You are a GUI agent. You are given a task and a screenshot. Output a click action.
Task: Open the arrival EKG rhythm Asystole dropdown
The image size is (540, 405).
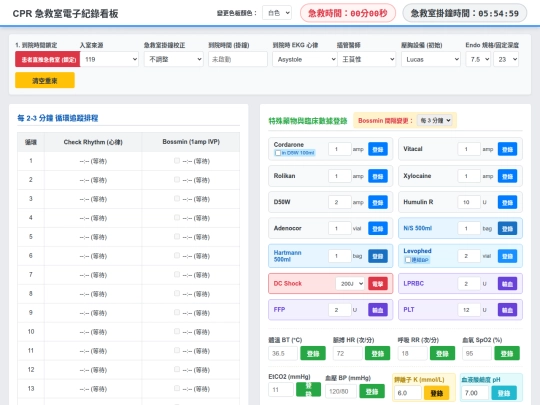(304, 59)
